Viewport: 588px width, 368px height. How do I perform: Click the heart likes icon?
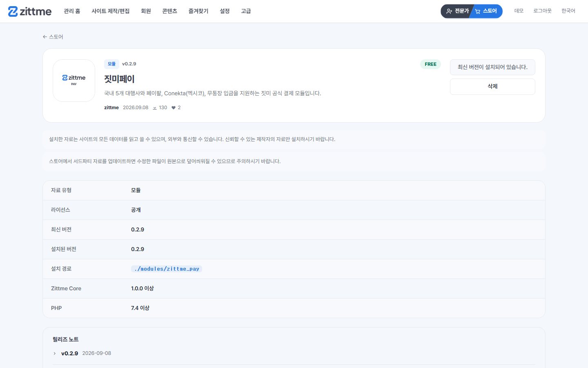pos(174,108)
